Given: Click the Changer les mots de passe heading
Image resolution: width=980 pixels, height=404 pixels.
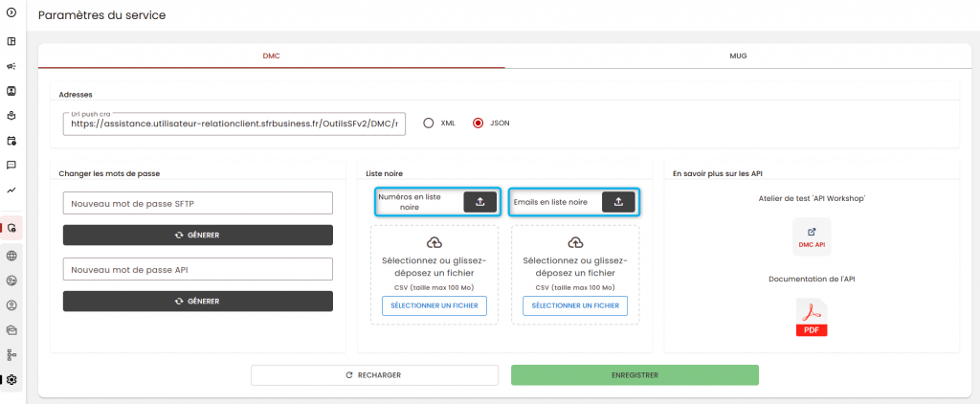Looking at the screenshot, I should pos(109,173).
